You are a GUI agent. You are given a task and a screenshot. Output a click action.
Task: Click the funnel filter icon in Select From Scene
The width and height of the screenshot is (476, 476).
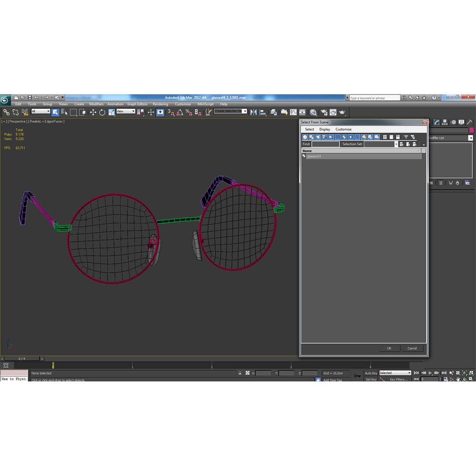[406, 137]
